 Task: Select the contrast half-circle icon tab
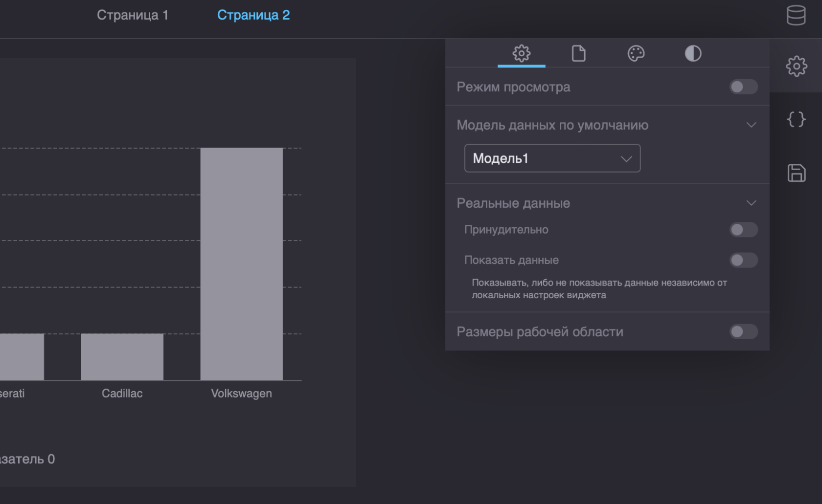693,53
